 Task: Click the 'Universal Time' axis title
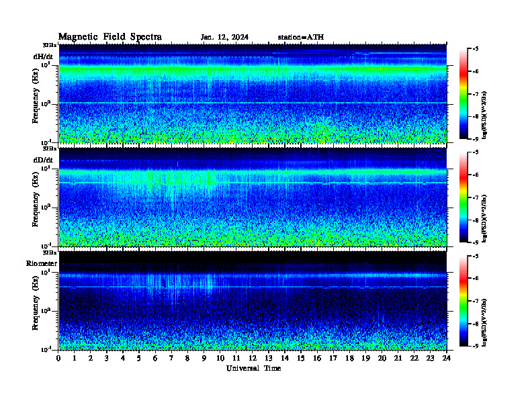click(253, 368)
